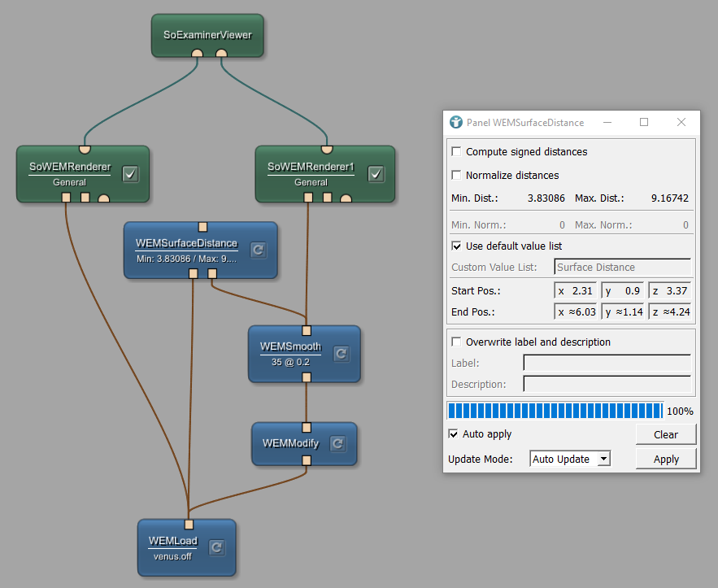Toggle the checkmark on SoWEMRenderer node

click(130, 173)
